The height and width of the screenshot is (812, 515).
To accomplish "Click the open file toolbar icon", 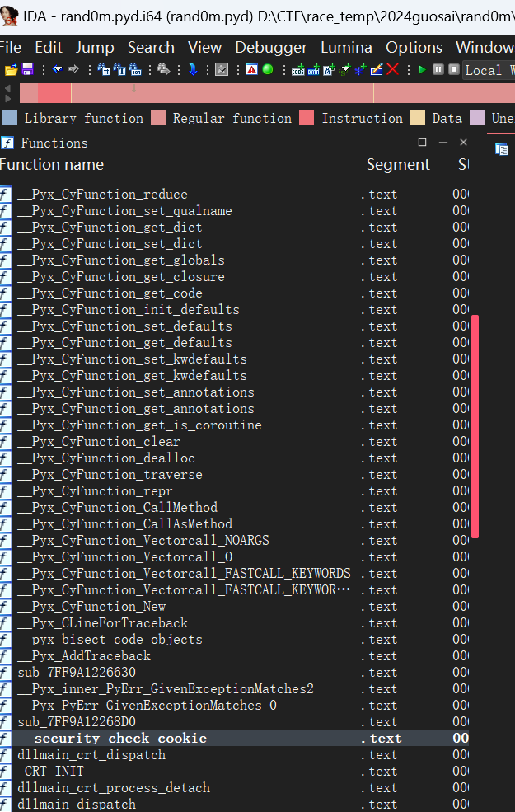I will pyautogui.click(x=9, y=70).
